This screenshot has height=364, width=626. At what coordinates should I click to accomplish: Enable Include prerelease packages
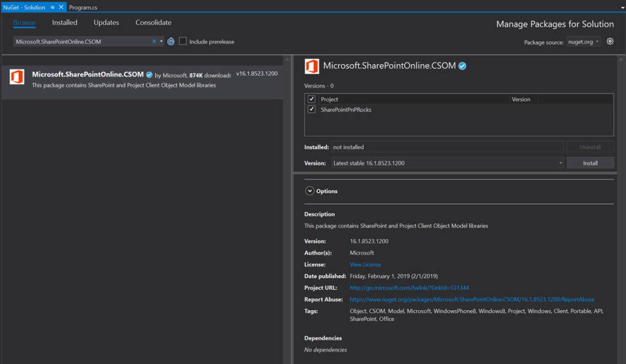183,41
